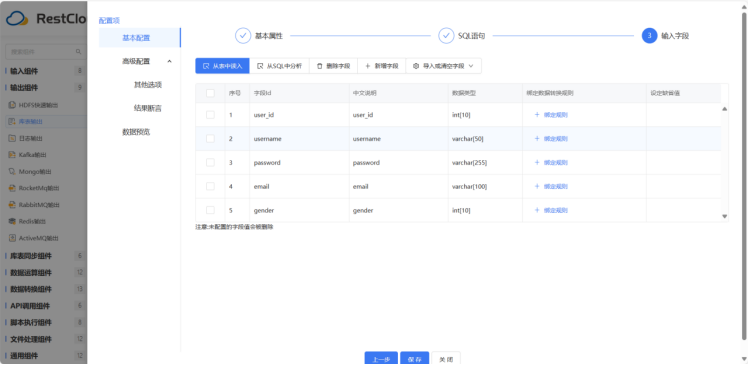Select the ActiveMQ输出 component icon

(13, 238)
